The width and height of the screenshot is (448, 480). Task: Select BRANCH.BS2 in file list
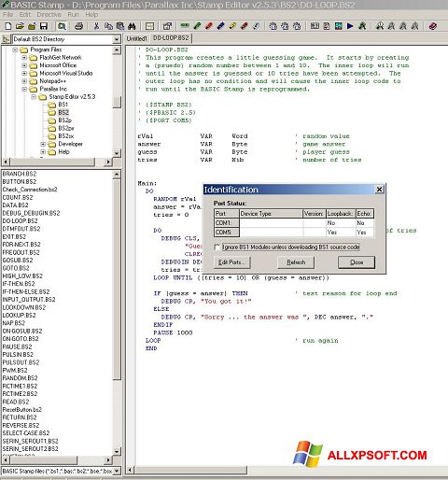pos(20,174)
